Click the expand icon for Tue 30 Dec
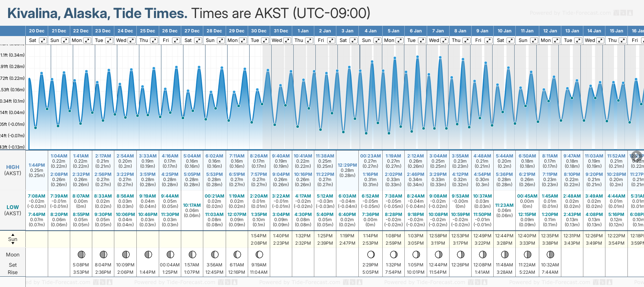644x287 pixels. (x=265, y=40)
